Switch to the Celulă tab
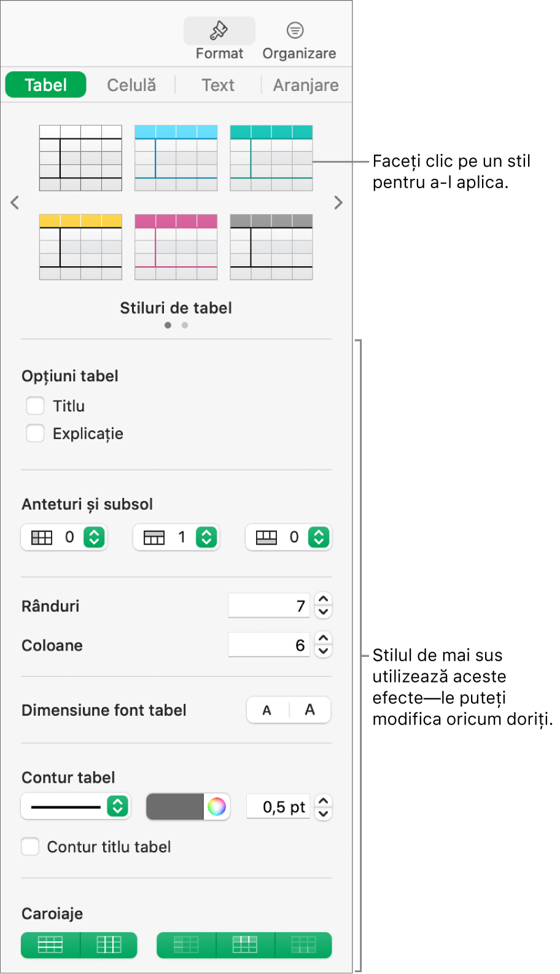Viewport: 560px width, 974px height. click(x=131, y=85)
